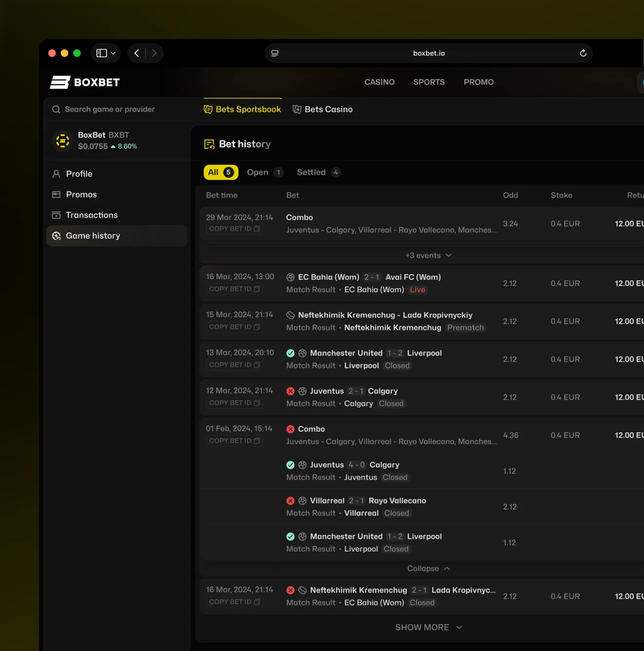Click Promos sidebar icon
Image resolution: width=644 pixels, height=651 pixels.
pos(56,194)
